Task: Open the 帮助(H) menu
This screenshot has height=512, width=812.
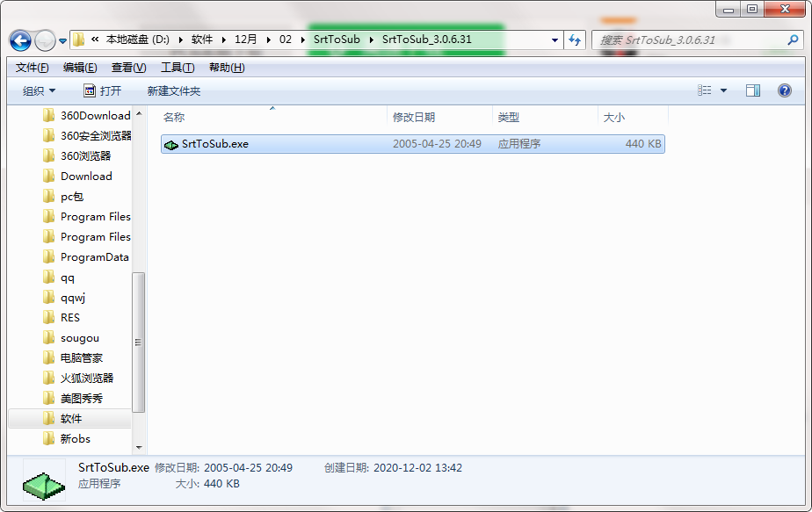Action: click(x=227, y=68)
